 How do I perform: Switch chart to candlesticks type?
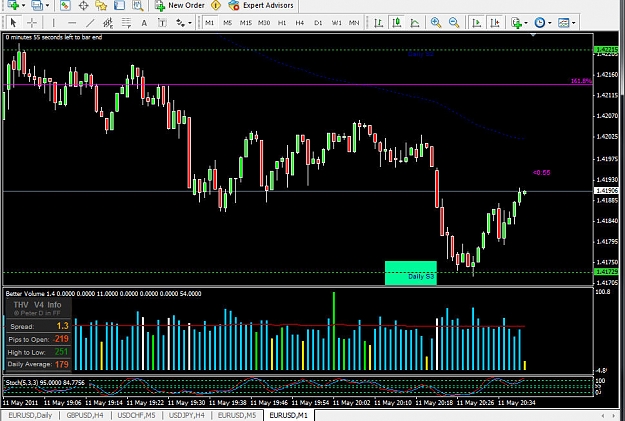tap(397, 23)
